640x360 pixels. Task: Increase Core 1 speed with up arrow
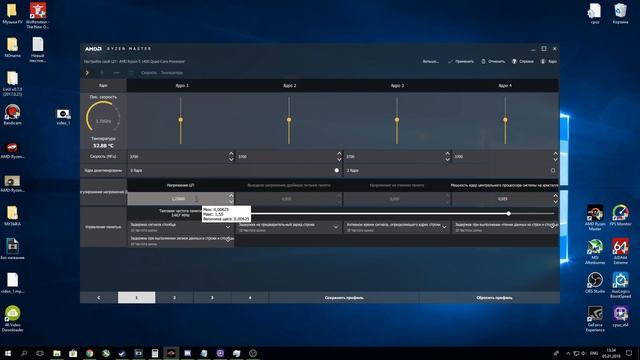[x=231, y=154]
